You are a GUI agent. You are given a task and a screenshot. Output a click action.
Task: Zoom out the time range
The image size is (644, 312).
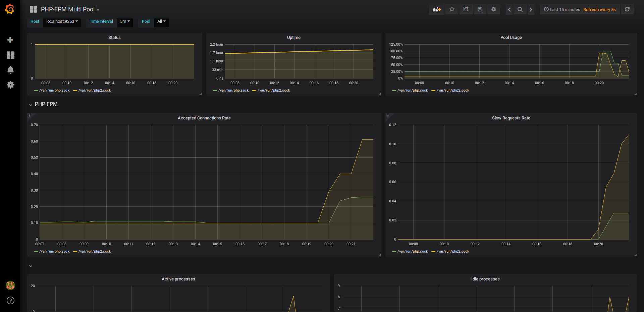point(520,9)
